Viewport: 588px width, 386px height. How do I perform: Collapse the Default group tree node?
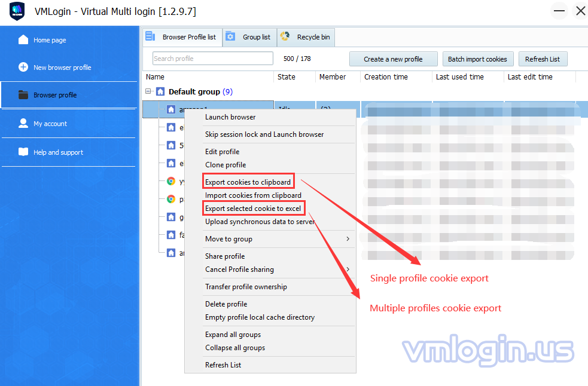(x=149, y=92)
